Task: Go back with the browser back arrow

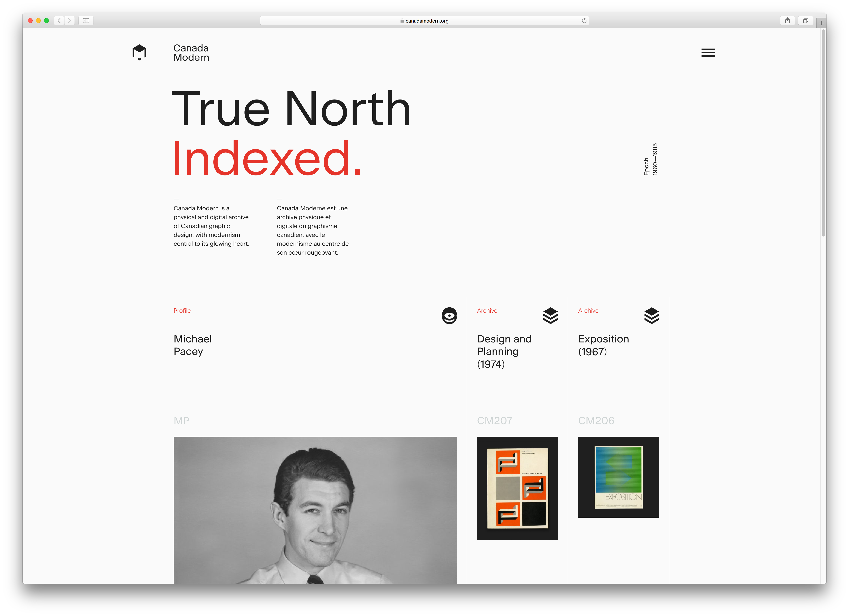Action: point(59,21)
